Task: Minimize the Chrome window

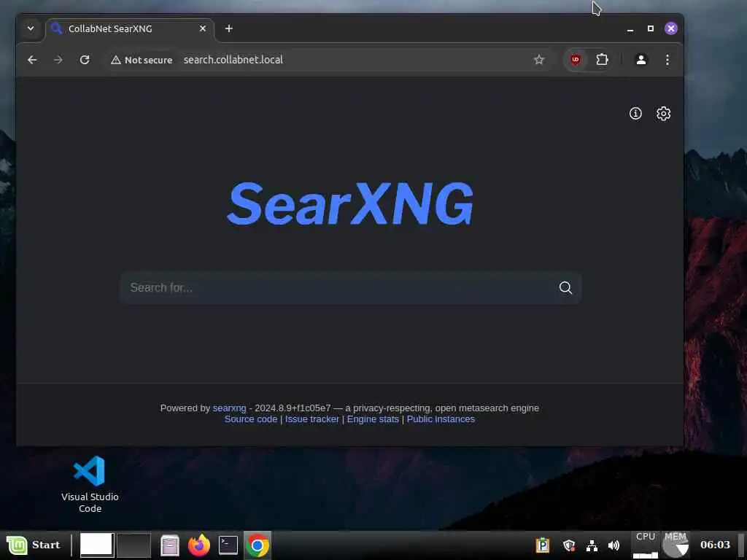Action: pos(630,28)
